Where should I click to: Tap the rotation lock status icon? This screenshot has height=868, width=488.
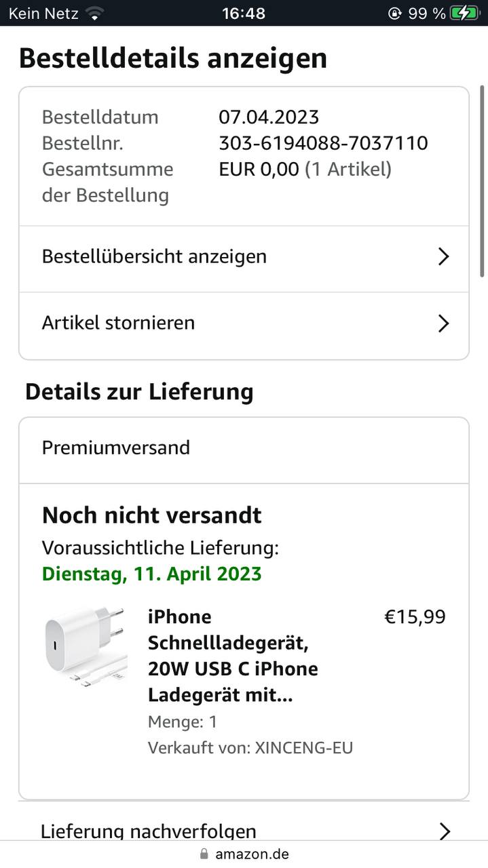395,13
